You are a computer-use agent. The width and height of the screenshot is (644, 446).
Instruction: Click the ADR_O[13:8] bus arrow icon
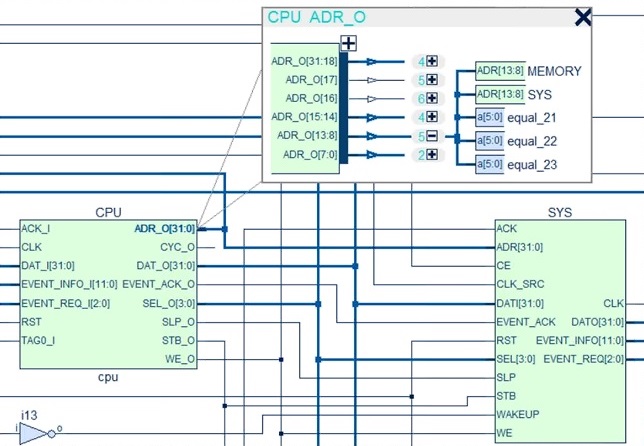(x=372, y=136)
